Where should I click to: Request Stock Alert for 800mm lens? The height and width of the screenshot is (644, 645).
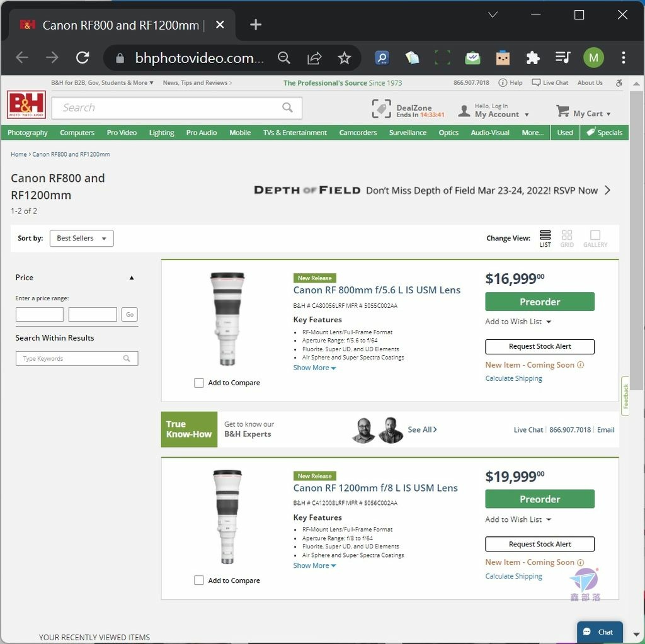tap(540, 347)
